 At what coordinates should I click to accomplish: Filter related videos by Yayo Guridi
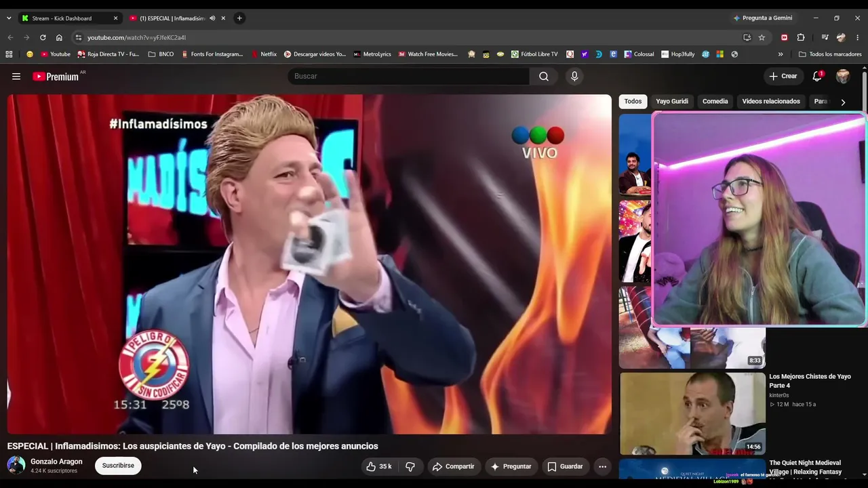pyautogui.click(x=672, y=102)
